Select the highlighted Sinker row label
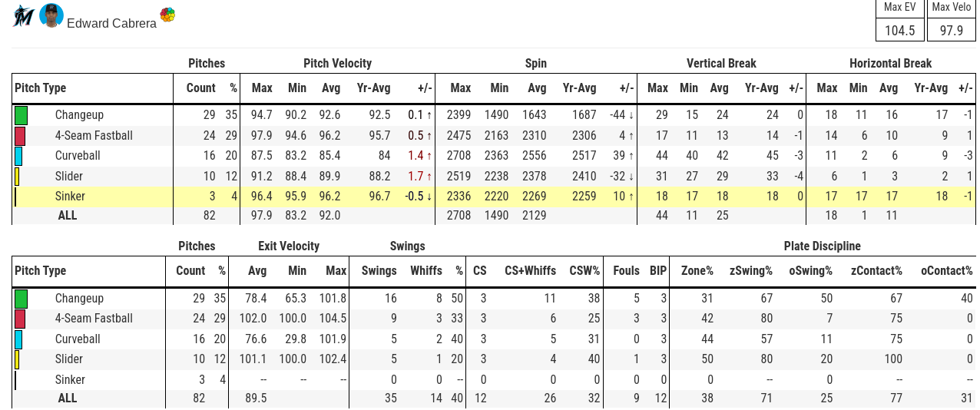Viewport: 980px width, 410px height. (70, 197)
